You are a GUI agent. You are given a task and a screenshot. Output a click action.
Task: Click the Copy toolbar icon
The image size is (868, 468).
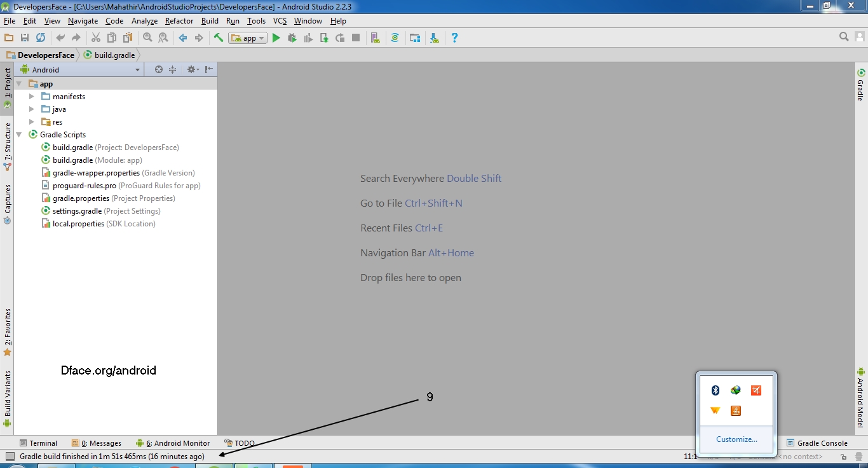[x=112, y=38]
